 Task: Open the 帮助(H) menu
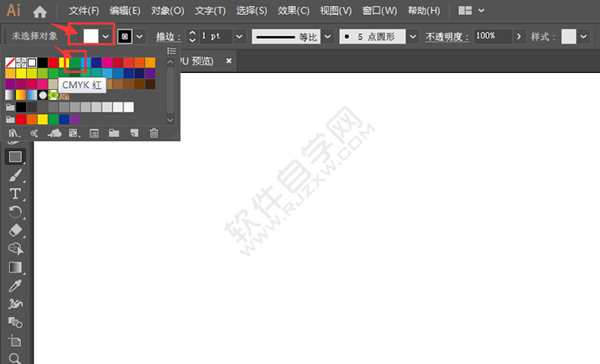(x=424, y=11)
